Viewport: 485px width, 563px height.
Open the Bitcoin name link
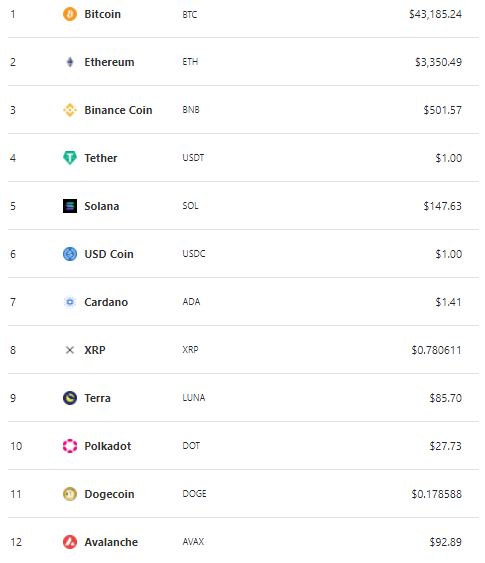point(102,14)
